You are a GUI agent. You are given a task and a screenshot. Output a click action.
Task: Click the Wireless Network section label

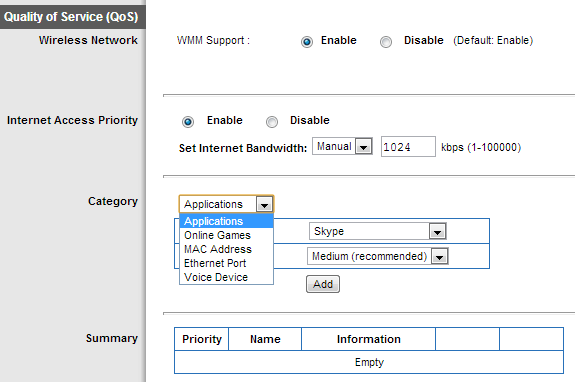(x=88, y=40)
